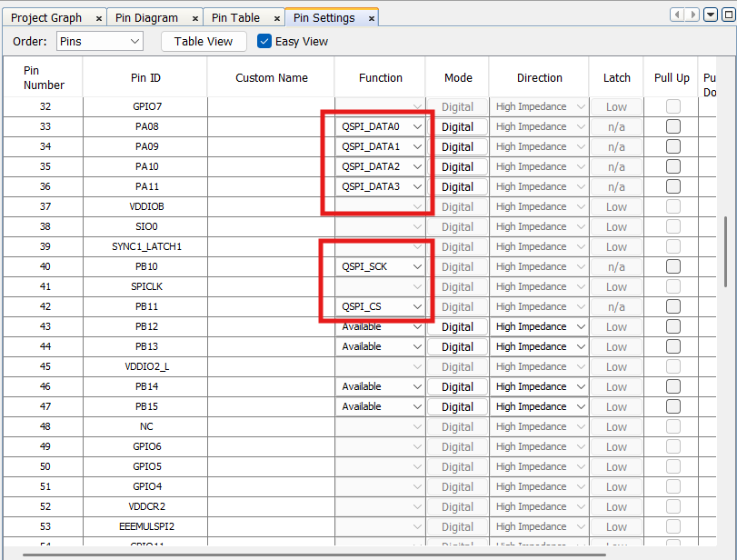737x560 pixels.
Task: Open the Order Pins dropdown
Action: 100,42
